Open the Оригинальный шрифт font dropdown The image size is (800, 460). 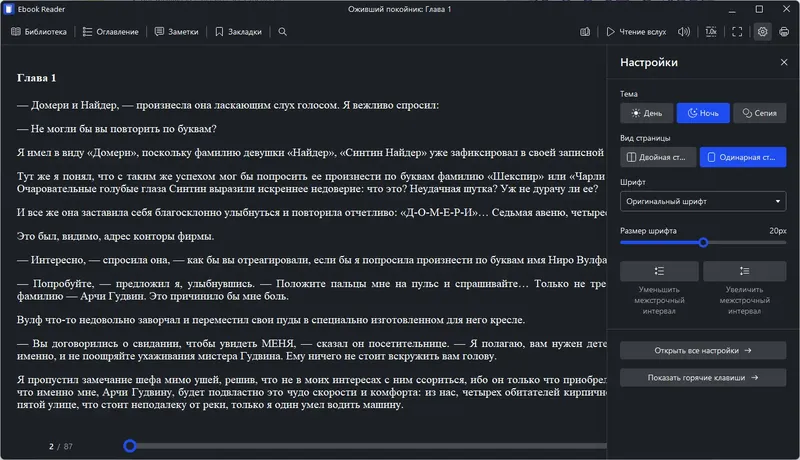[x=703, y=201]
